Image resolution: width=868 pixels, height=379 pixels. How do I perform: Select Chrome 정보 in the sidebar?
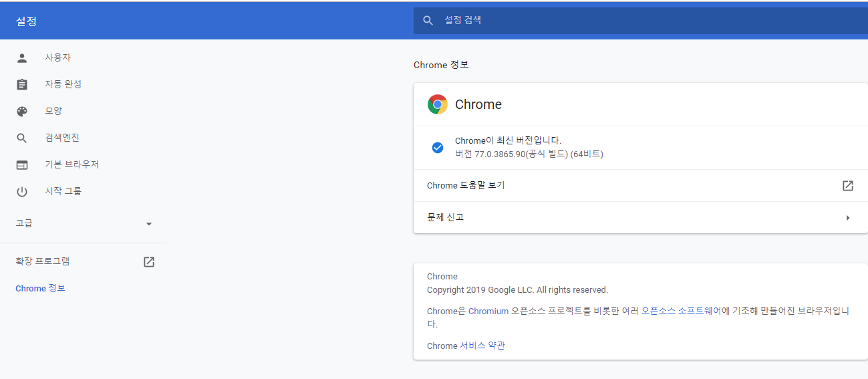point(40,288)
